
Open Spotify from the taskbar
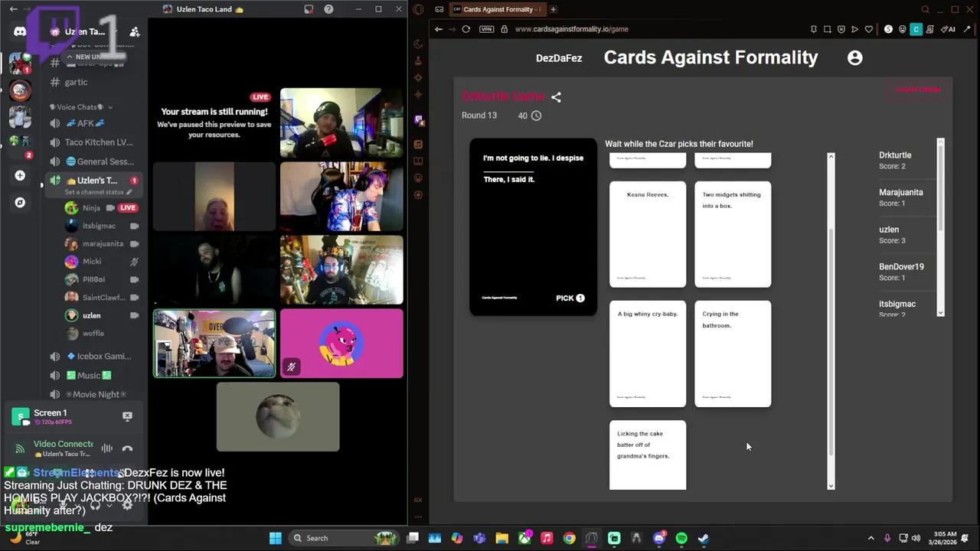681,538
